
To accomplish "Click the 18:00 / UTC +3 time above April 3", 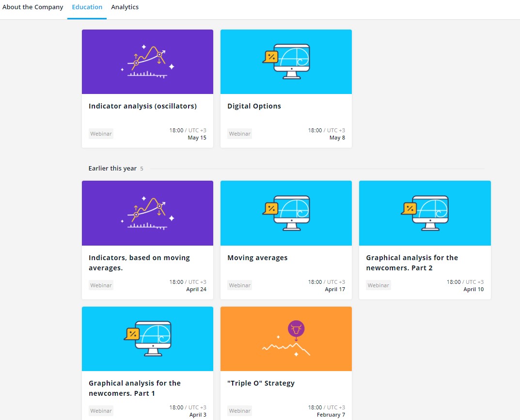I will (188, 407).
